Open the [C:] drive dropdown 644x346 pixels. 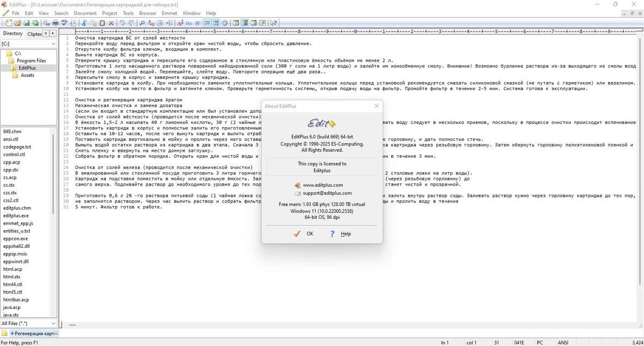[x=28, y=43]
